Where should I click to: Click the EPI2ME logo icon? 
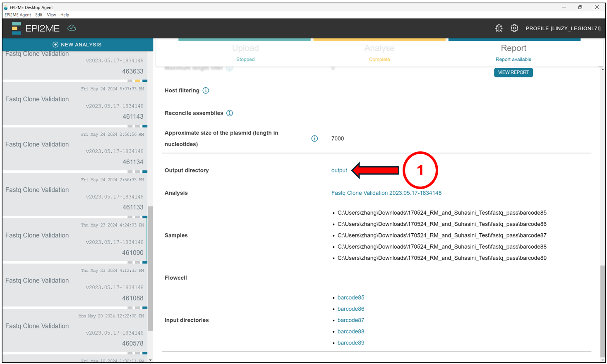(17, 28)
